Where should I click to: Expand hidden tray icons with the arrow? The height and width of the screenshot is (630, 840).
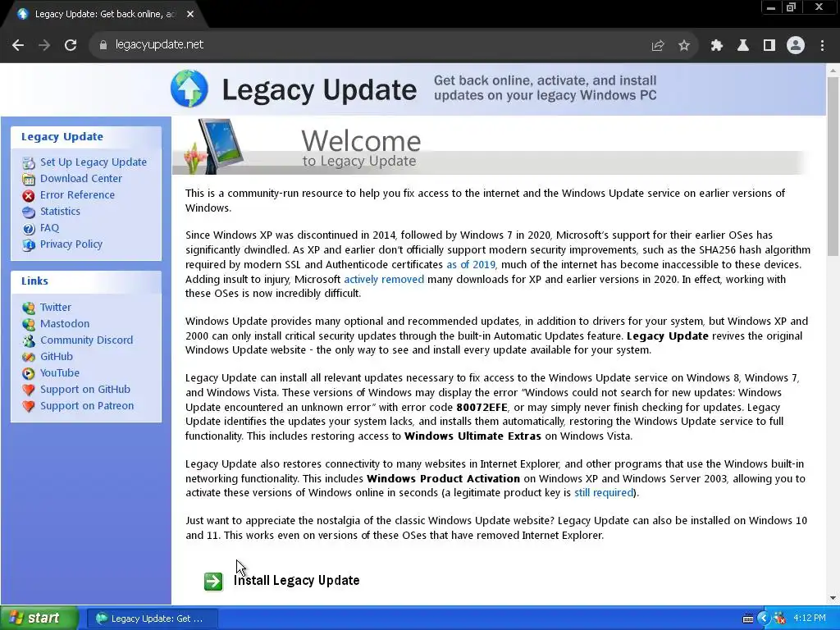point(763,619)
